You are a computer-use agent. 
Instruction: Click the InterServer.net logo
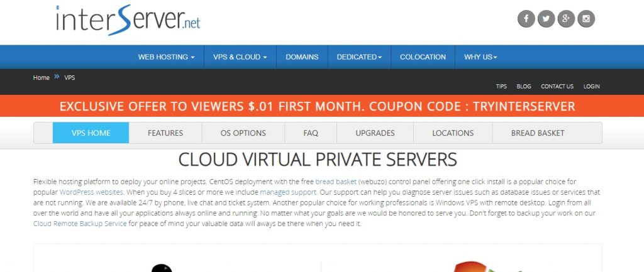128,20
